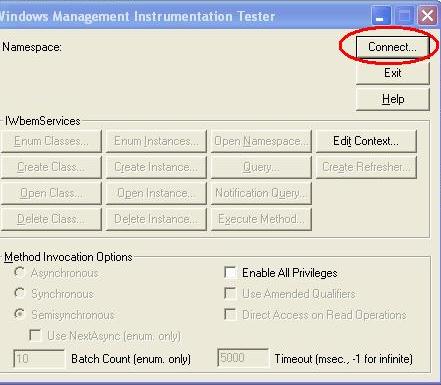Click the Notification Query... button
Screen dimensions: 441x385
click(261, 193)
